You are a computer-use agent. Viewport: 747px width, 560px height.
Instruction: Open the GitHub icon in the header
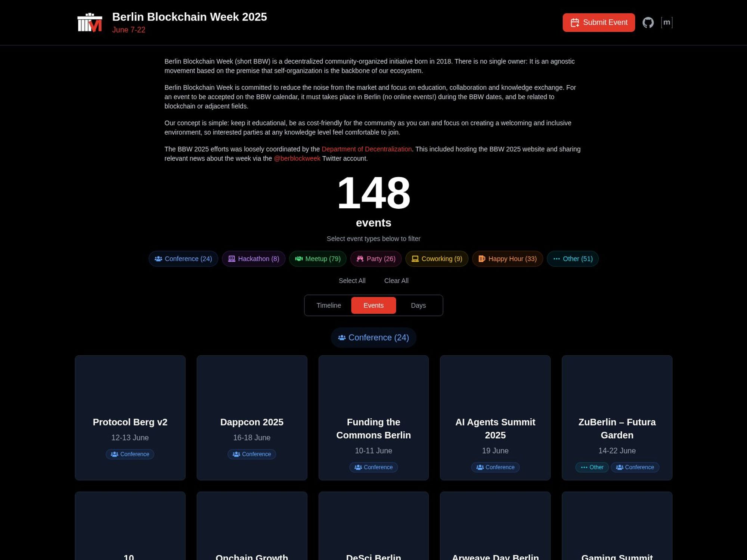(649, 22)
